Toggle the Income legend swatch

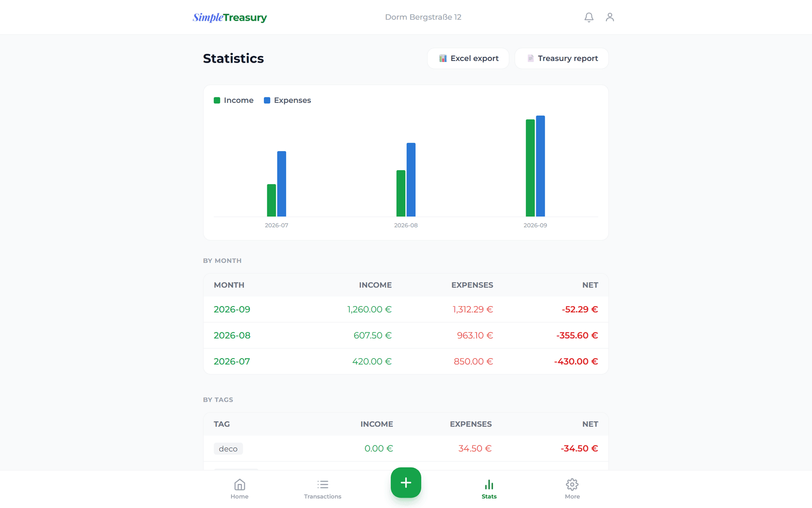[217, 100]
